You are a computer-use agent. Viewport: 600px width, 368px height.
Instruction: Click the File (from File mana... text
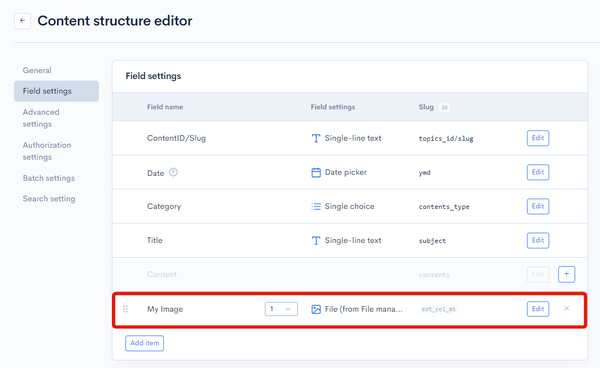pyautogui.click(x=364, y=309)
